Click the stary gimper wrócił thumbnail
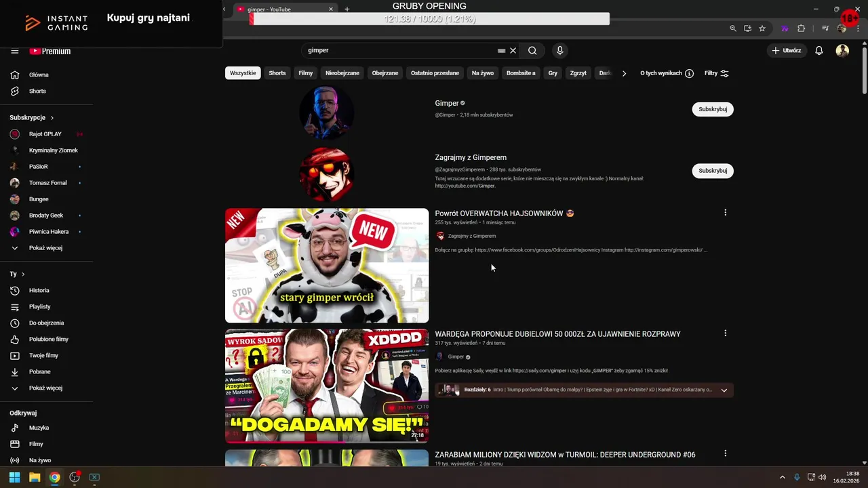This screenshot has width=868, height=488. pos(327,266)
